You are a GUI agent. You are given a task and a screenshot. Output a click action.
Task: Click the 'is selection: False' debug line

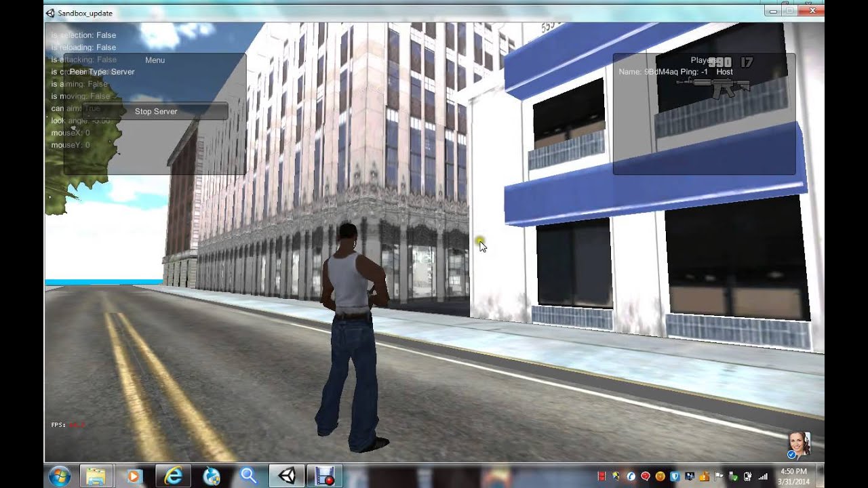click(x=83, y=35)
